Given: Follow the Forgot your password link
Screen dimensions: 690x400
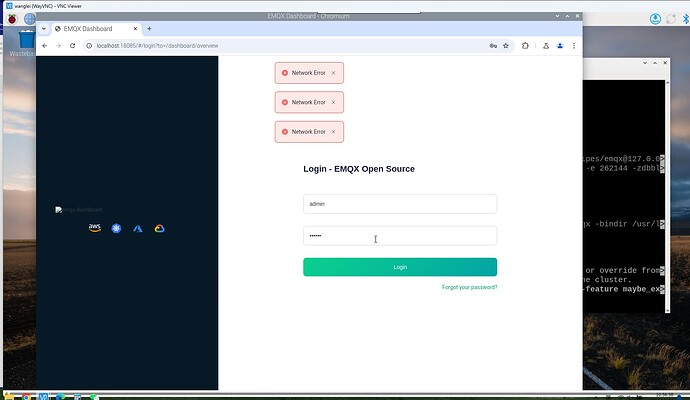Looking at the screenshot, I should (469, 287).
